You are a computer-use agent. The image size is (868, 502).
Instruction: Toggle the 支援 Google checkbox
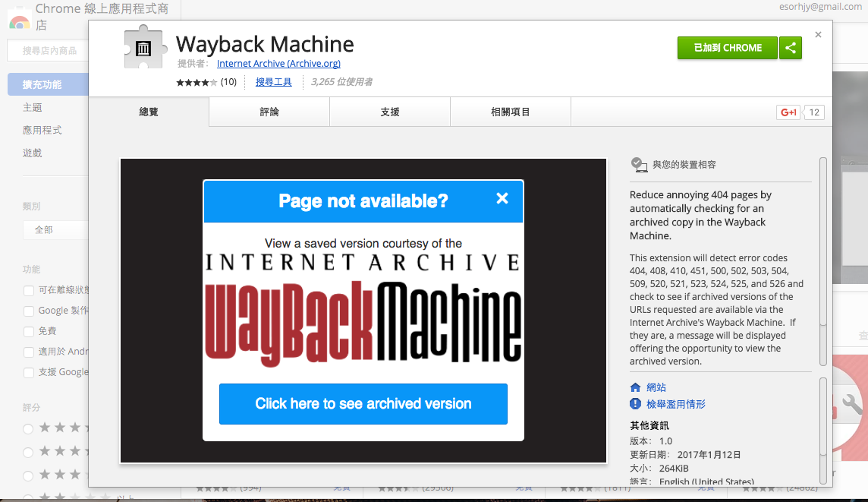(x=29, y=372)
